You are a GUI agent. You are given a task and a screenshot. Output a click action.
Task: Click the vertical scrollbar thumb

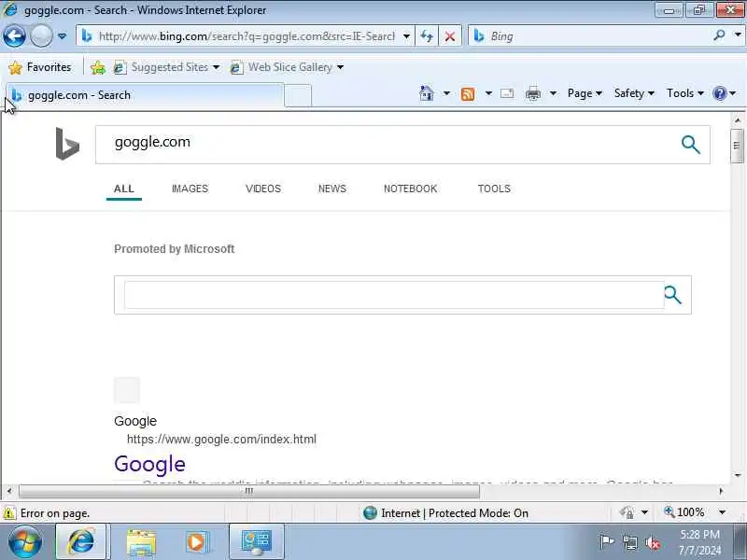pyautogui.click(x=737, y=146)
